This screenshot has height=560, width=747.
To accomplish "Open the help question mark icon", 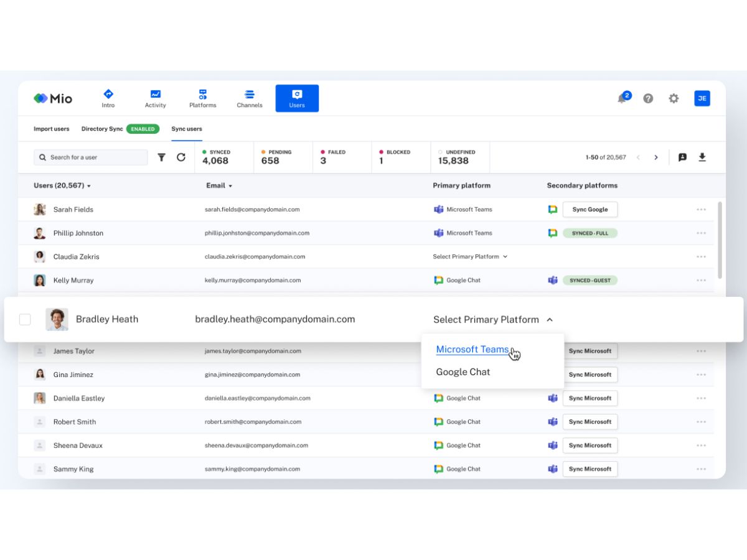I will coord(648,98).
